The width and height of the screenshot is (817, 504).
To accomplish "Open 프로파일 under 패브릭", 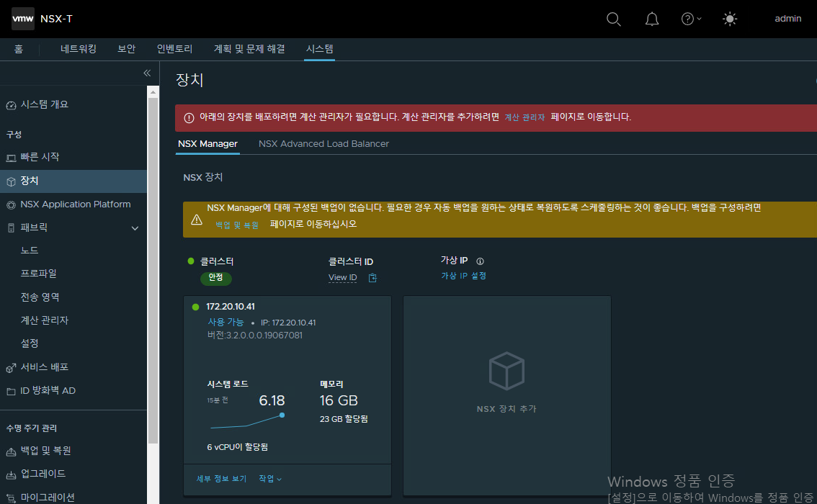I will (x=39, y=274).
